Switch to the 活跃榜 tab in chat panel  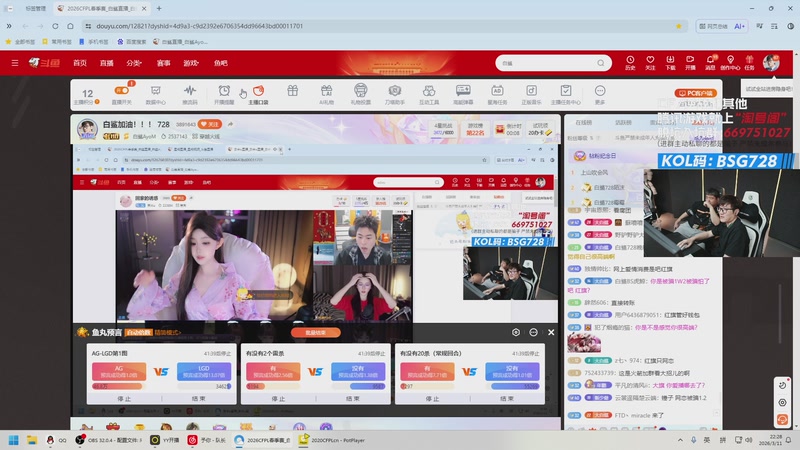click(623, 122)
